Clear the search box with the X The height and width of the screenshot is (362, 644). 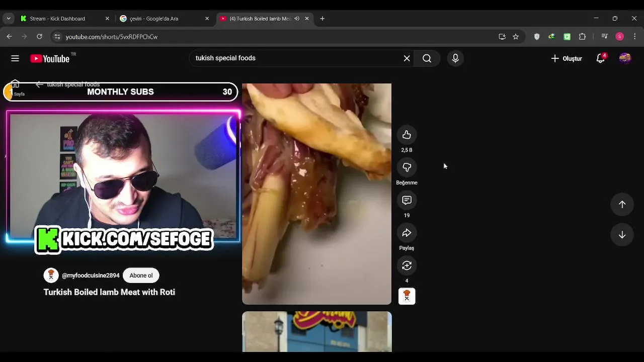click(x=407, y=58)
